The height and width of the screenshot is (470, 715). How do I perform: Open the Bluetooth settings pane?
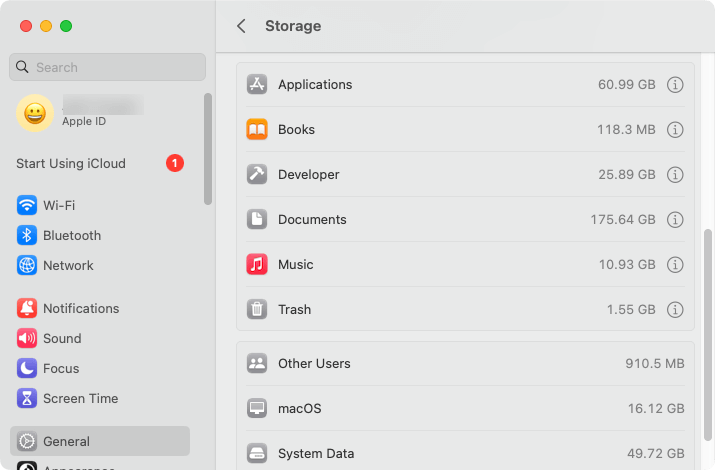100,235
